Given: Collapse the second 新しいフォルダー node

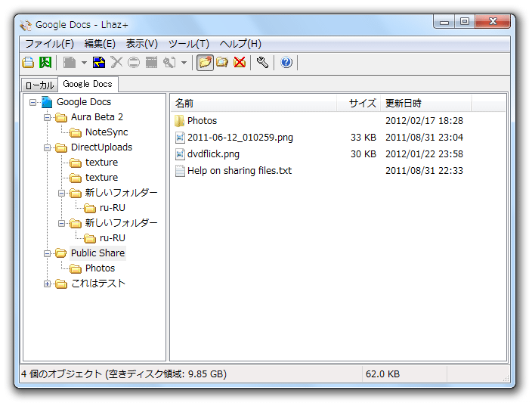Looking at the screenshot, I should point(61,223).
